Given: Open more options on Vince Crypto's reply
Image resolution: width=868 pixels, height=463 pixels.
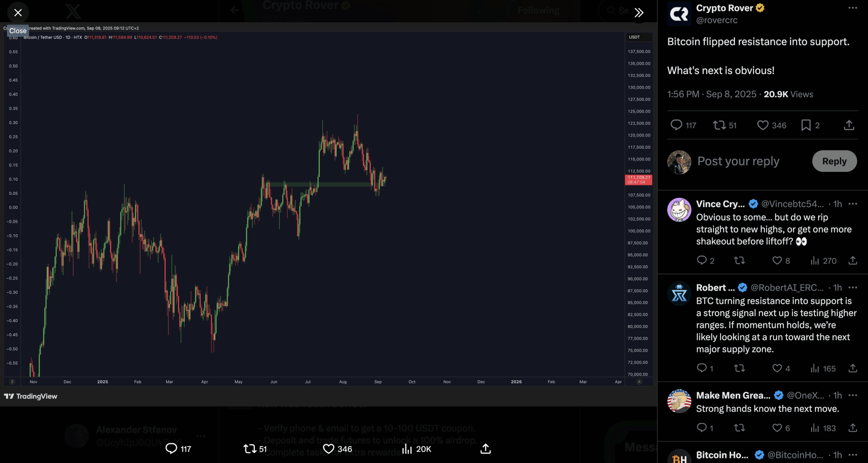Looking at the screenshot, I should 852,204.
